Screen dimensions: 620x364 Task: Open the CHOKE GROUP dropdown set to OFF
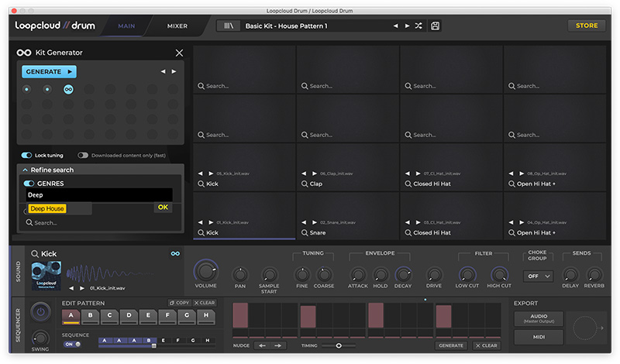538,276
